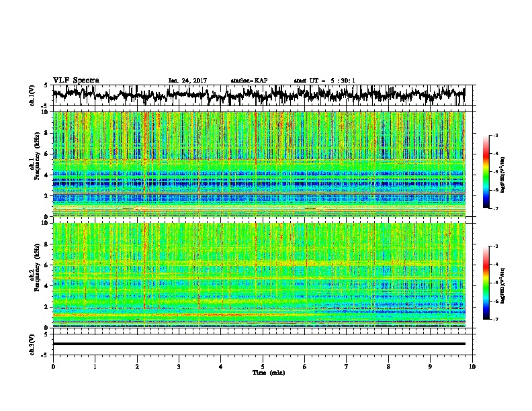
Task: Click the ch.2 color scale legend text log(PSD)
Action: [502, 285]
